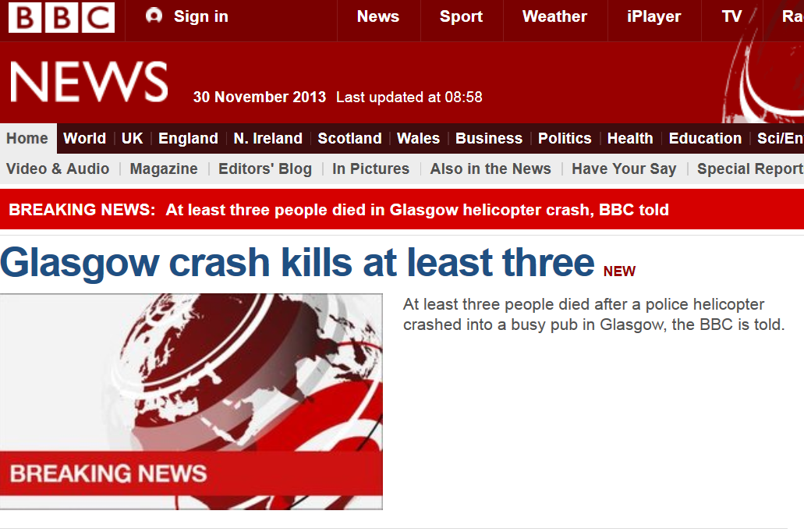This screenshot has width=804, height=532.
Task: Open In Pictures link
Action: [x=370, y=168]
